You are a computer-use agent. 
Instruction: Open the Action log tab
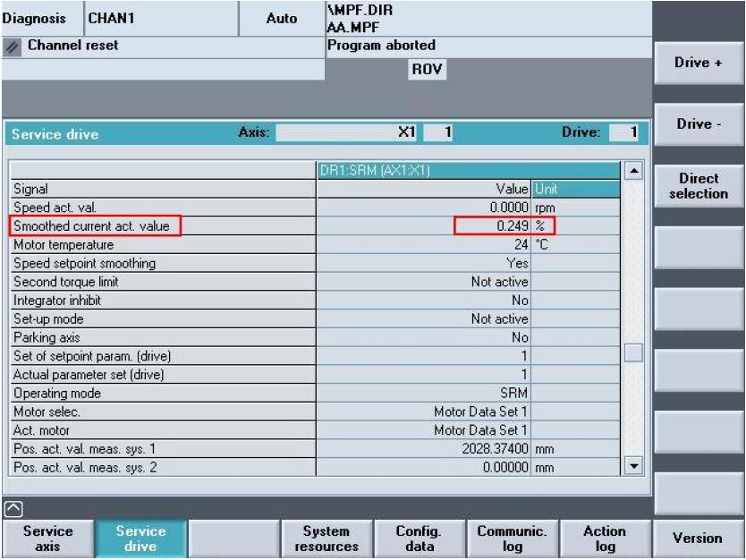point(605,539)
